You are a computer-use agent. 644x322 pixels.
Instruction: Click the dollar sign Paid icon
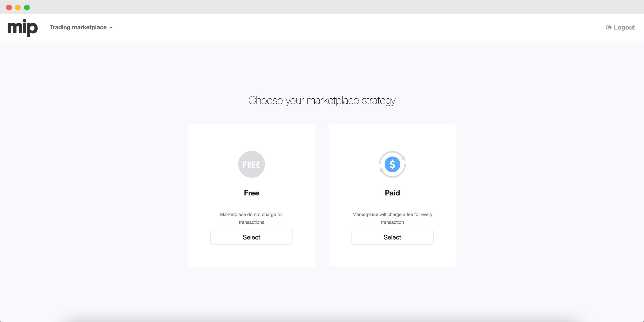pos(392,164)
